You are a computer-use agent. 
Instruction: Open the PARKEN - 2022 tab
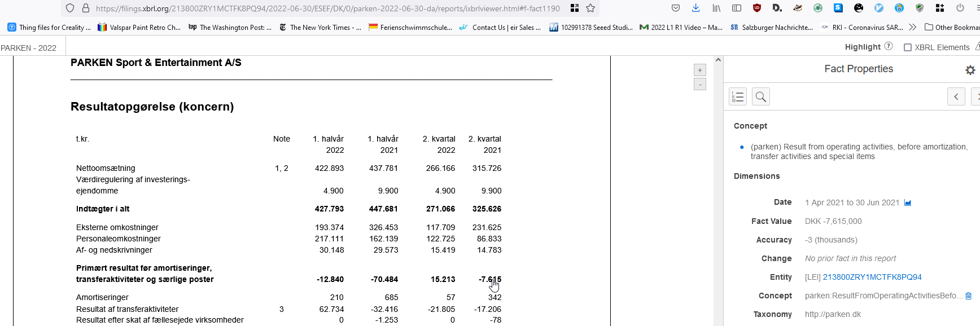tap(29, 48)
